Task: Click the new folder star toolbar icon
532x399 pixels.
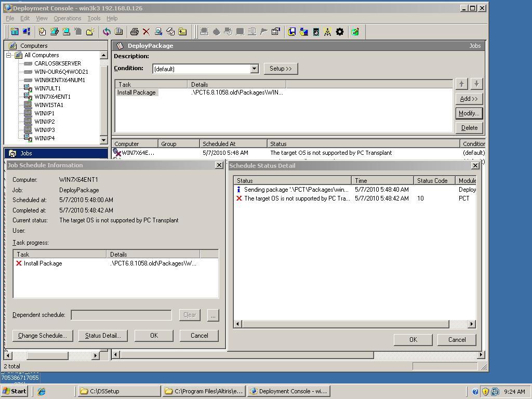Action: coord(90,32)
